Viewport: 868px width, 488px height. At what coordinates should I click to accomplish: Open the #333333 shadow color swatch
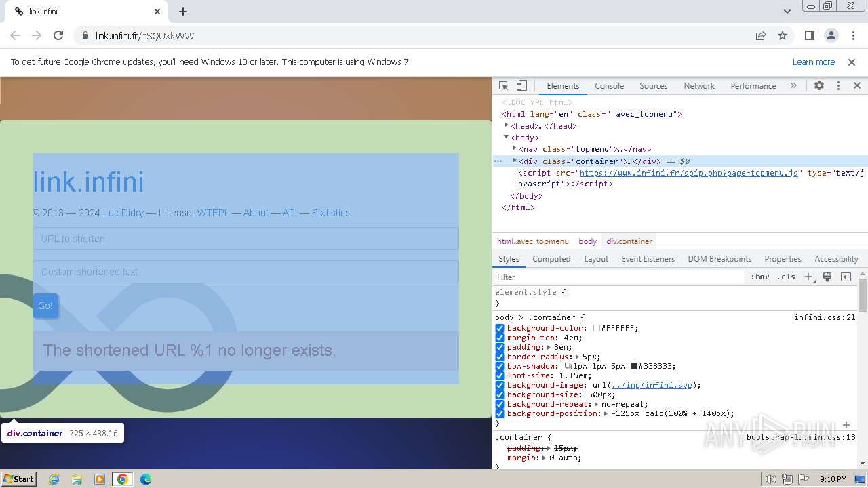634,366
